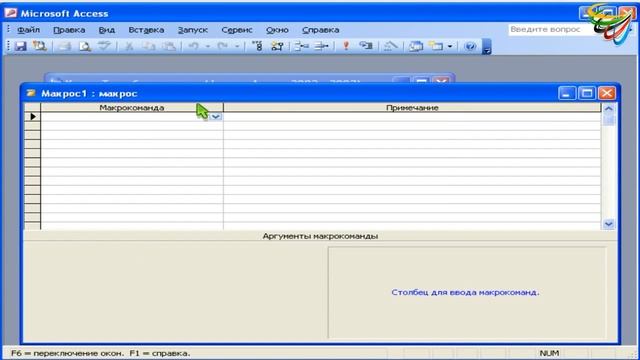
Task: Open the Файл menu
Action: pyautogui.click(x=29, y=30)
